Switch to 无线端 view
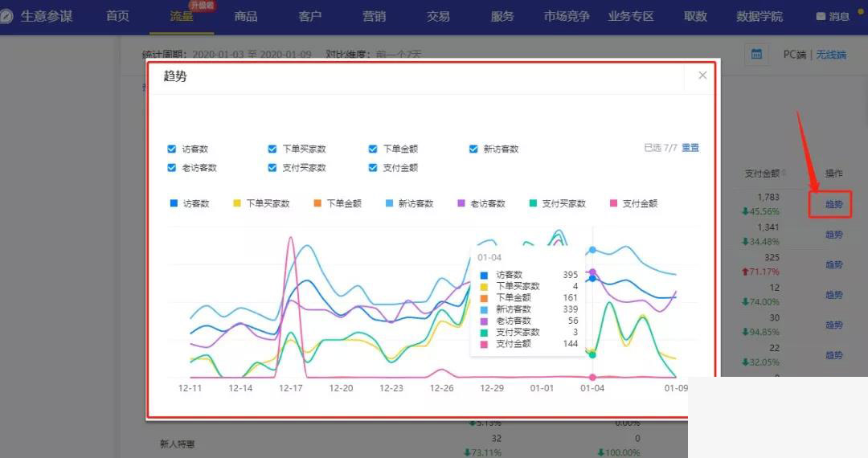Viewport: 868px width, 458px height. pos(831,55)
